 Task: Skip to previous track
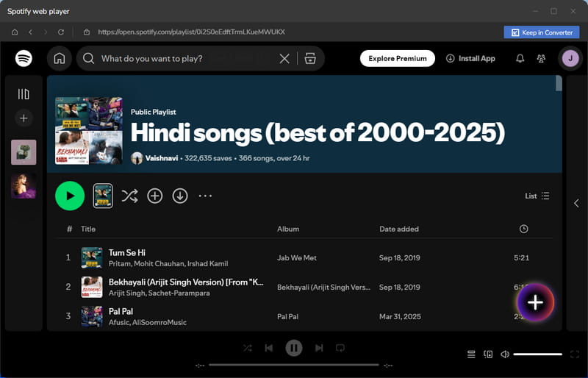point(269,348)
